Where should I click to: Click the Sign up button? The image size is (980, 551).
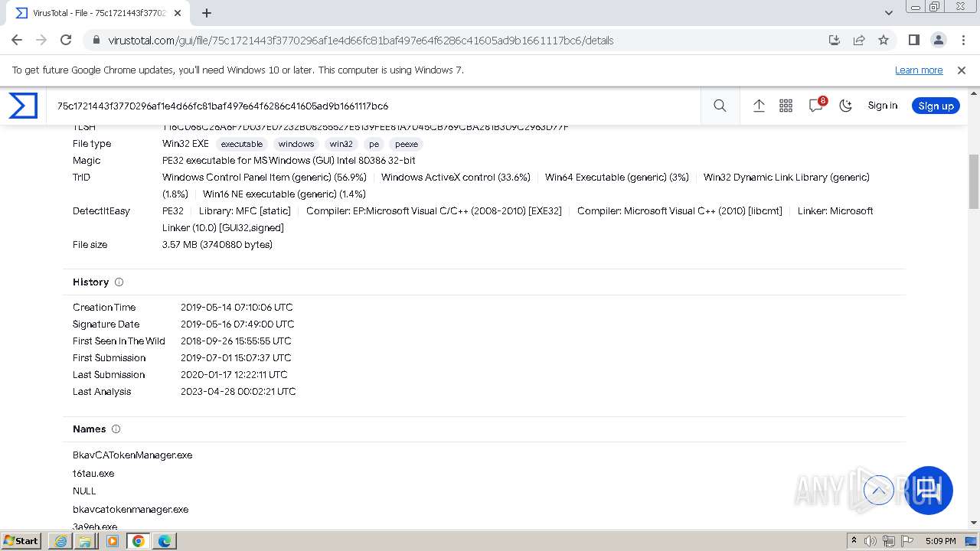point(936,106)
